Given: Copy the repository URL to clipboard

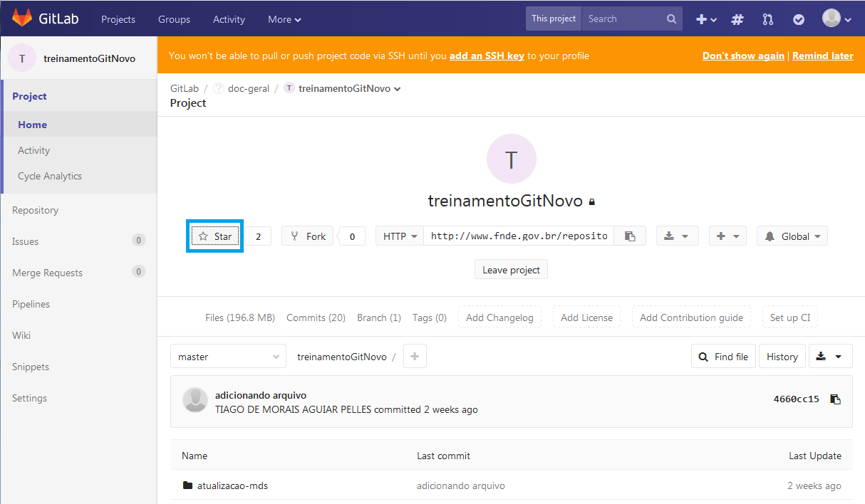Looking at the screenshot, I should [630, 236].
